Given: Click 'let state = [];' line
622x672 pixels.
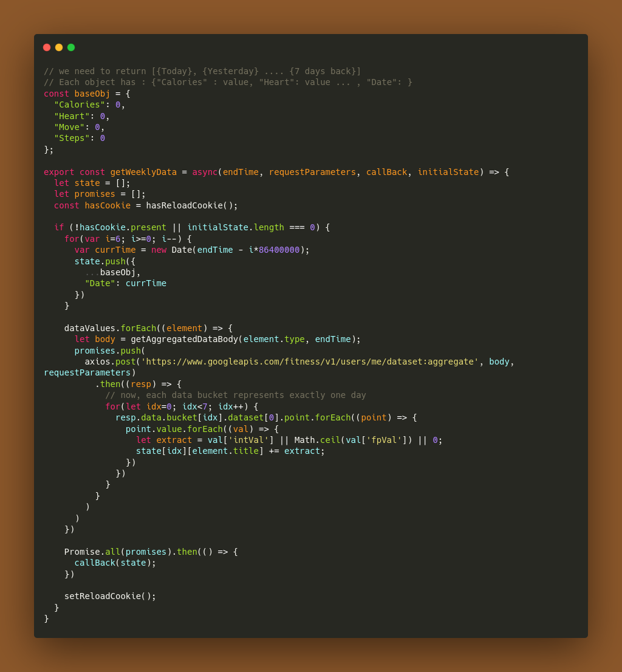Looking at the screenshot, I should click(x=92, y=183).
